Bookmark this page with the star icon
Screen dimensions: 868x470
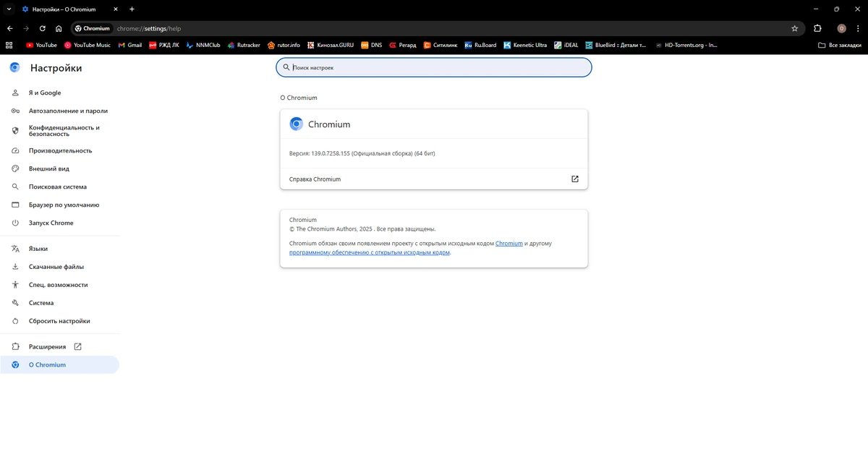[794, 28]
